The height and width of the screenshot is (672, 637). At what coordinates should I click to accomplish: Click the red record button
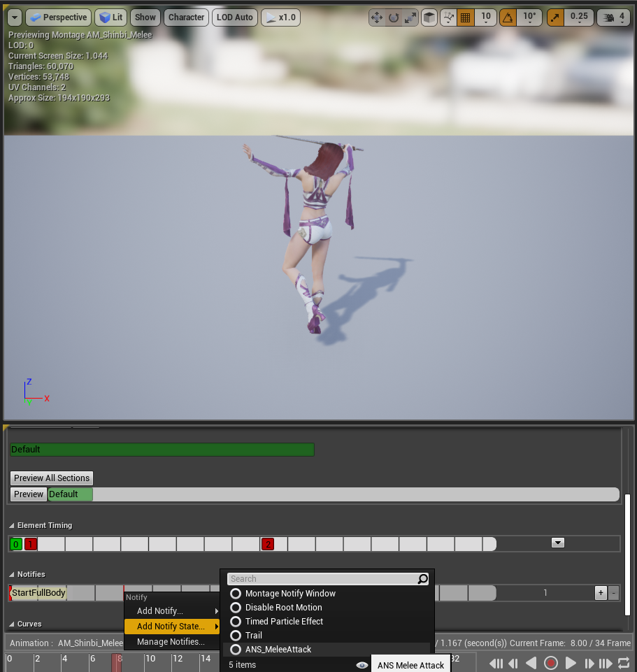(551, 664)
